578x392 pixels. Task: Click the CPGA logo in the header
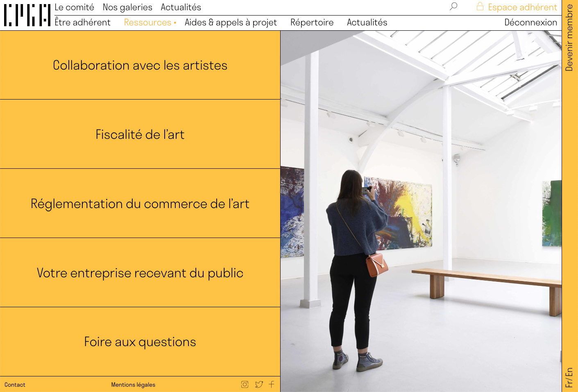pos(27,15)
